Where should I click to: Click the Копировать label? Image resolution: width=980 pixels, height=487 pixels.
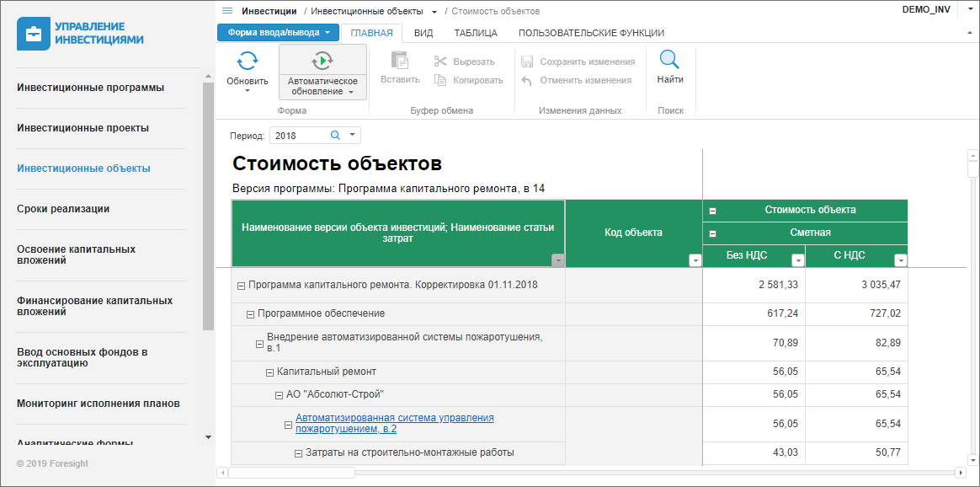(x=478, y=81)
